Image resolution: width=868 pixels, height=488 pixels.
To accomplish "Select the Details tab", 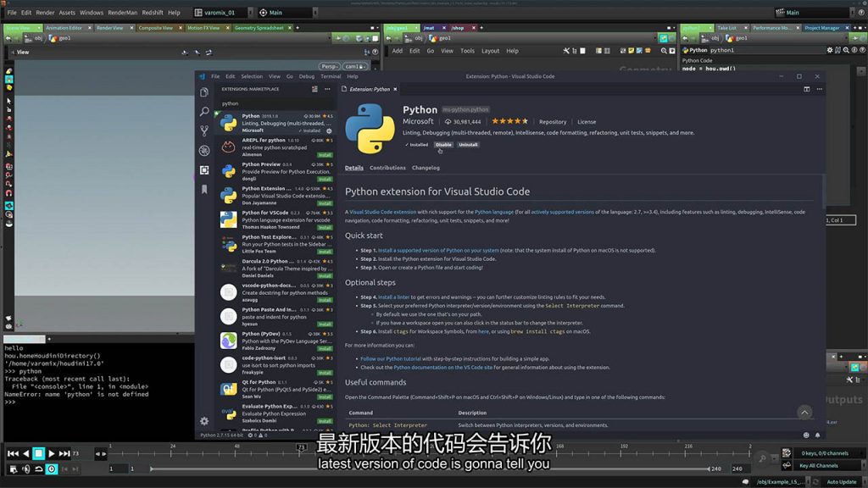I will (354, 168).
